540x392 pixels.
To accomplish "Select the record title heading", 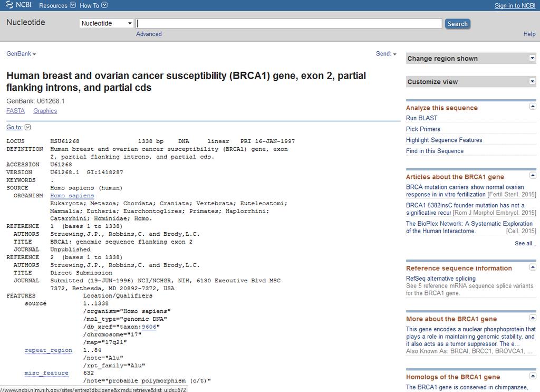I will (x=186, y=82).
